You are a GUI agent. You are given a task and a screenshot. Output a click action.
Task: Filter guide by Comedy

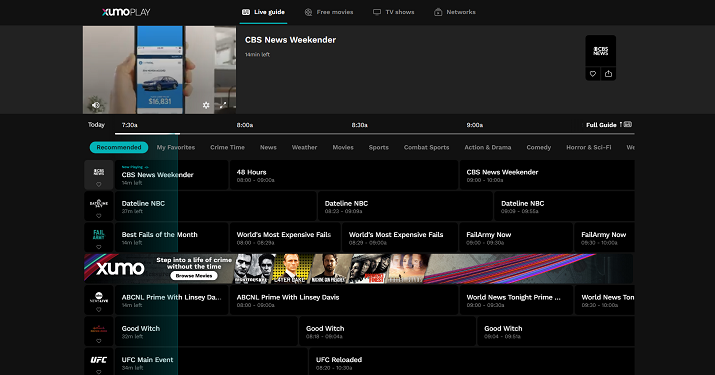tap(539, 147)
